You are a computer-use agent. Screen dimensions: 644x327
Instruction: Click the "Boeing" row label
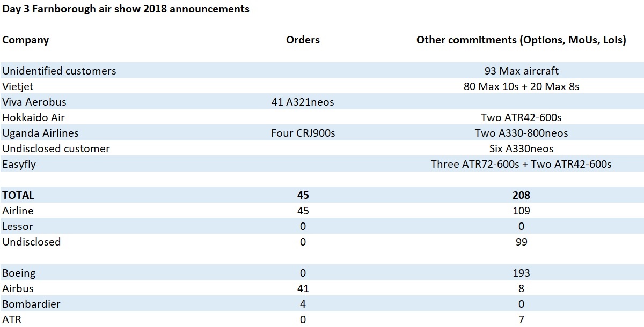[x=19, y=273]
